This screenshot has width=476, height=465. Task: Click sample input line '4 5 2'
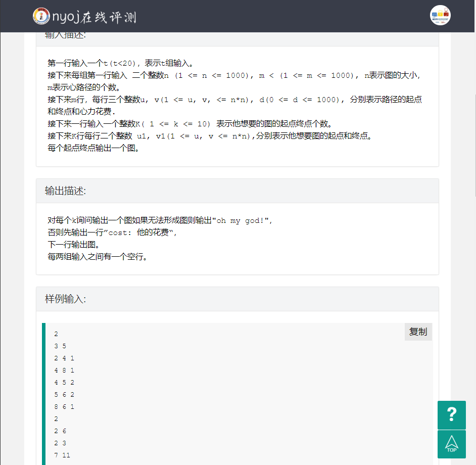point(64,383)
